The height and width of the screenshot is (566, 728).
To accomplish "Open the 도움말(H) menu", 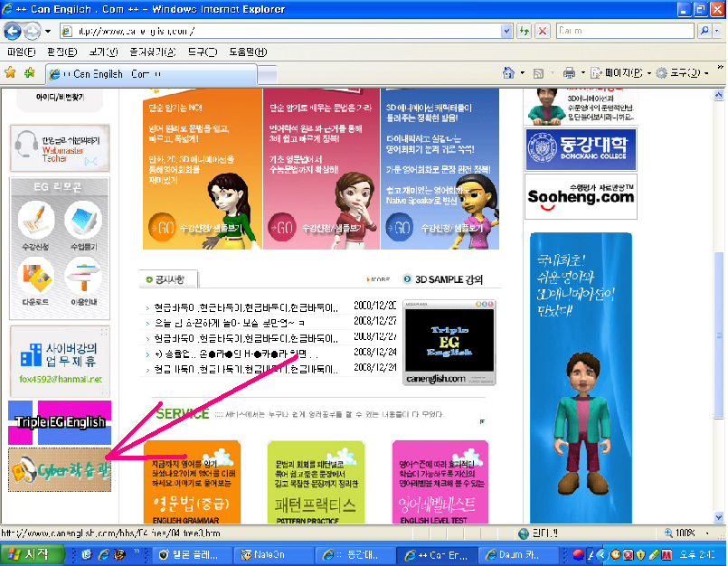I will tap(248, 52).
